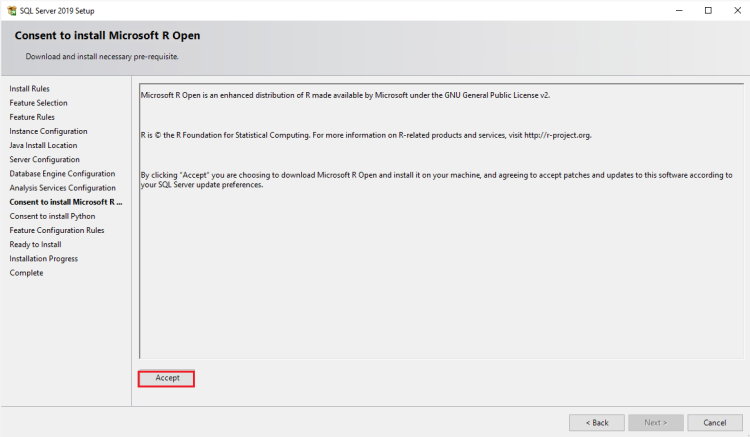
Task: Open the Feature Selection step
Action: (x=38, y=103)
